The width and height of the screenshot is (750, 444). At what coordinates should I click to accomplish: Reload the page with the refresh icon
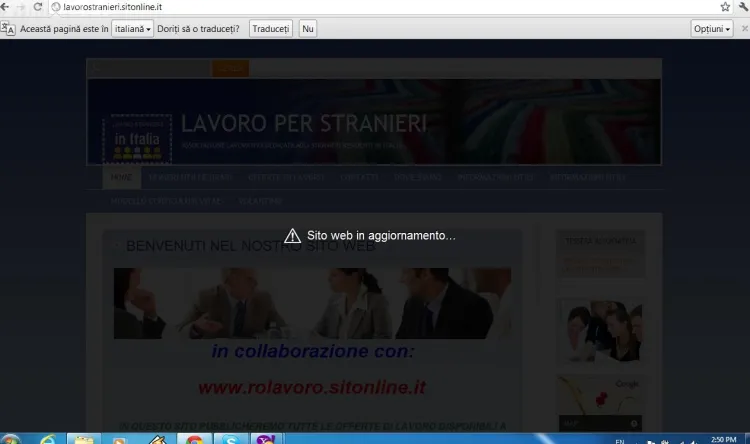[x=39, y=7]
